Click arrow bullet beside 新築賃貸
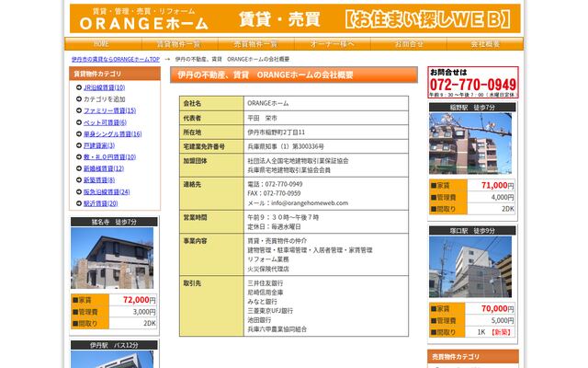 pyautogui.click(x=79, y=180)
